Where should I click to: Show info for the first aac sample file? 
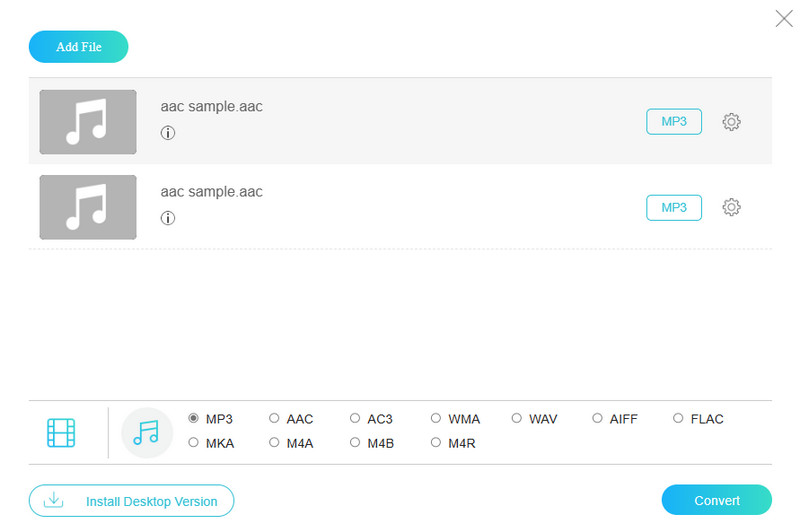[168, 133]
